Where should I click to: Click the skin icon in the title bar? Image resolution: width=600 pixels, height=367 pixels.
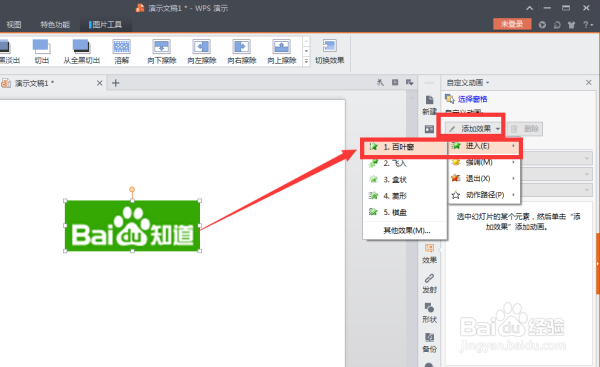pos(571,25)
